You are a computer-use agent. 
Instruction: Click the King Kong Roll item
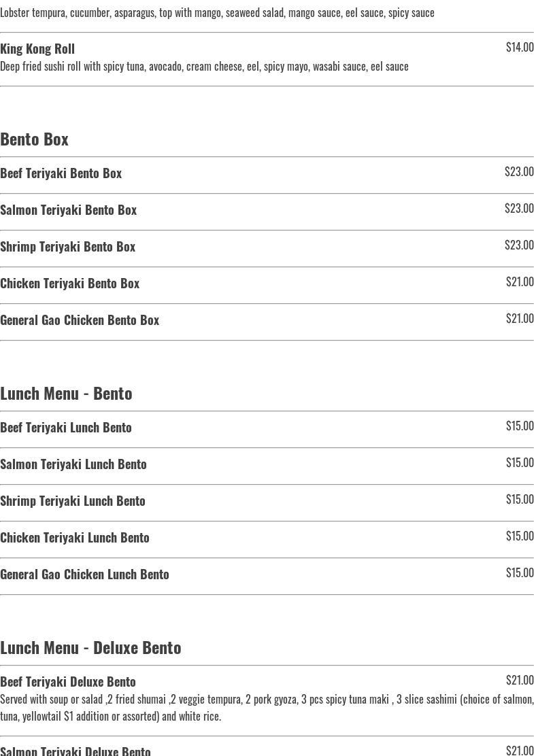pyautogui.click(x=37, y=49)
